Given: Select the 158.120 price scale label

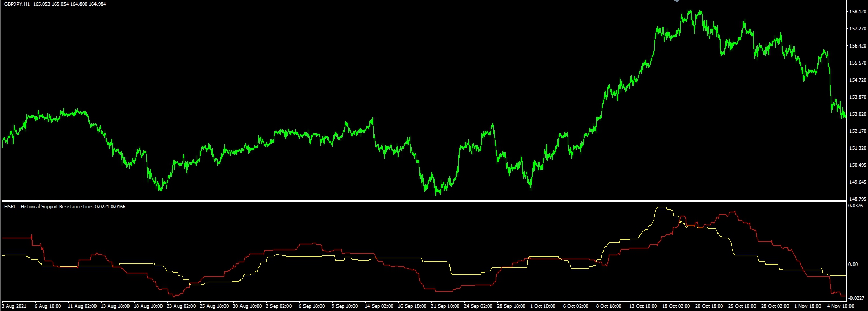Looking at the screenshot, I should point(858,12).
